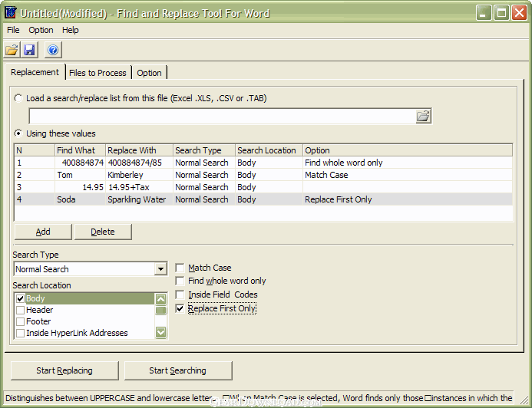Click the Start Replacing button
The width and height of the screenshot is (532, 408).
[x=64, y=370]
